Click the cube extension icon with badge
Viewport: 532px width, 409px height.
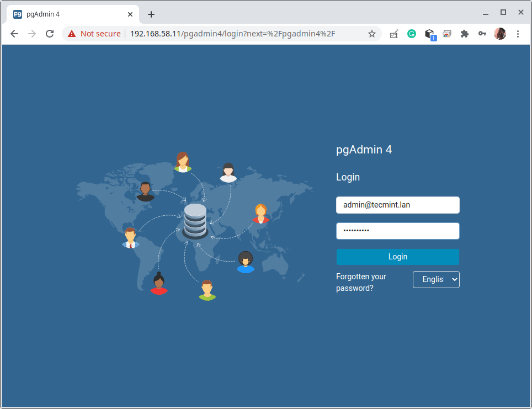point(429,34)
